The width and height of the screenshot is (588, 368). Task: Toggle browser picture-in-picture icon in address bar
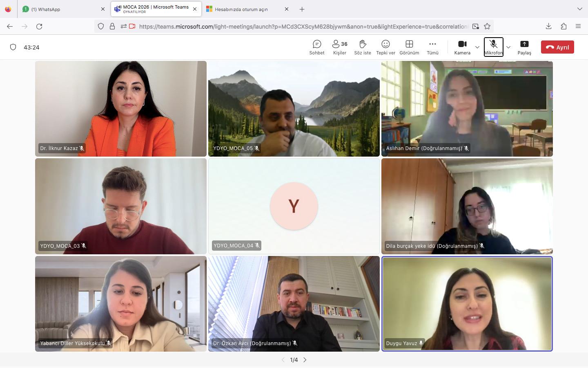coord(476,26)
